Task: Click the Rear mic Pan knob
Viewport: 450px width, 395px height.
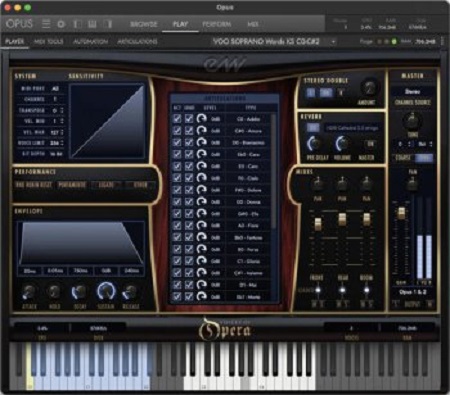Action: coord(342,184)
